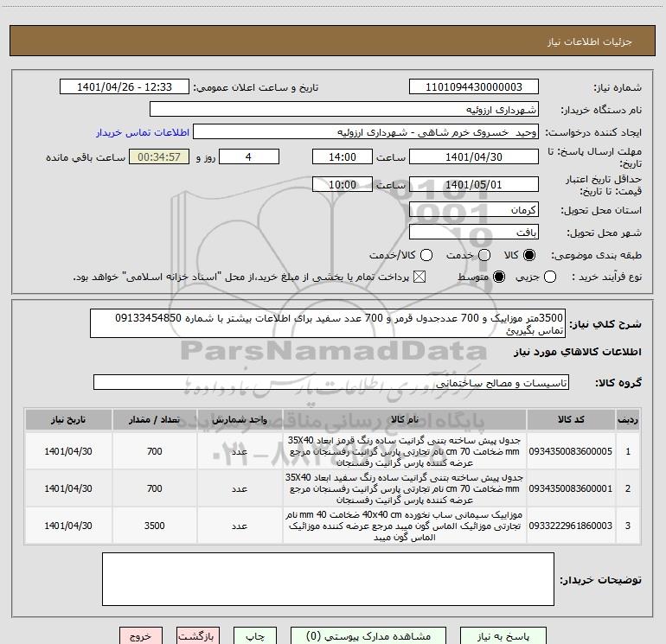Image resolution: width=666 pixels, height=644 pixels.
Task: Click the announcement date field 1401/04/26 - 12:33
Action: tap(125, 87)
